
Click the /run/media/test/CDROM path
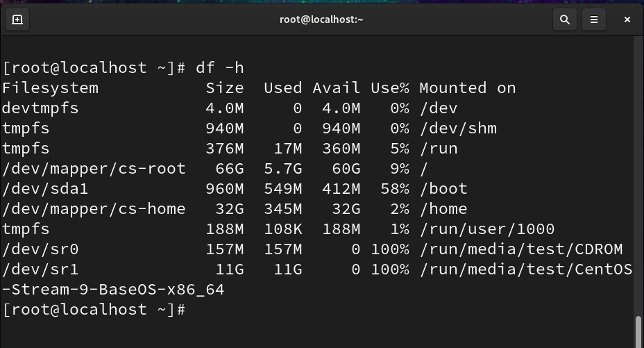(520, 249)
